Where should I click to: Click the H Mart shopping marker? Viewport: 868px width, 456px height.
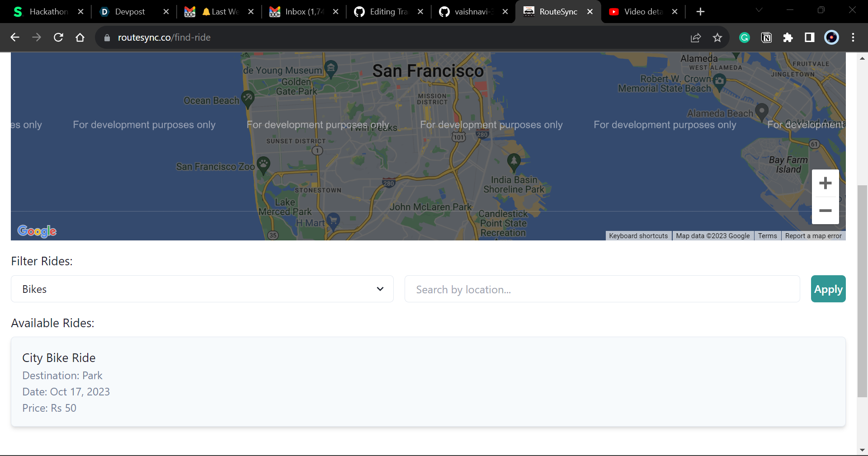pyautogui.click(x=334, y=221)
